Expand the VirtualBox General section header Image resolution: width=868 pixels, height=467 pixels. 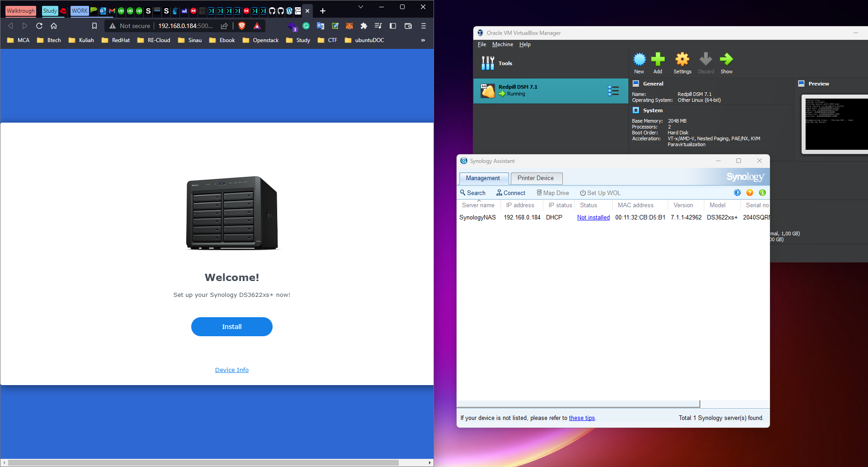click(x=653, y=84)
